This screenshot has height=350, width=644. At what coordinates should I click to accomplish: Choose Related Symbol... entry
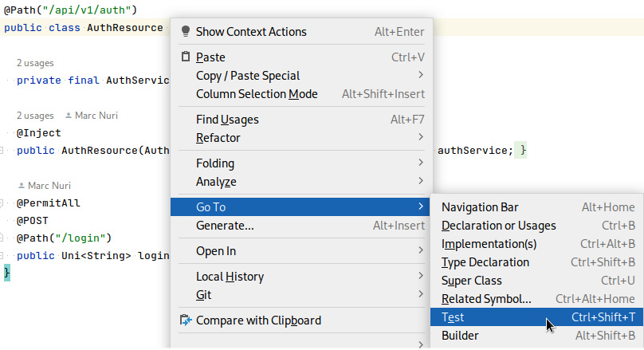tap(537, 299)
